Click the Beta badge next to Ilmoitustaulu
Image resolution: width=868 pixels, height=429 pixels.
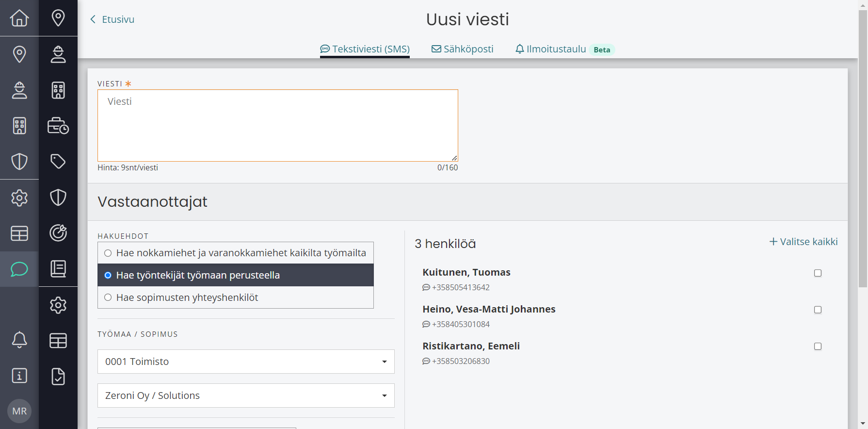coord(602,49)
